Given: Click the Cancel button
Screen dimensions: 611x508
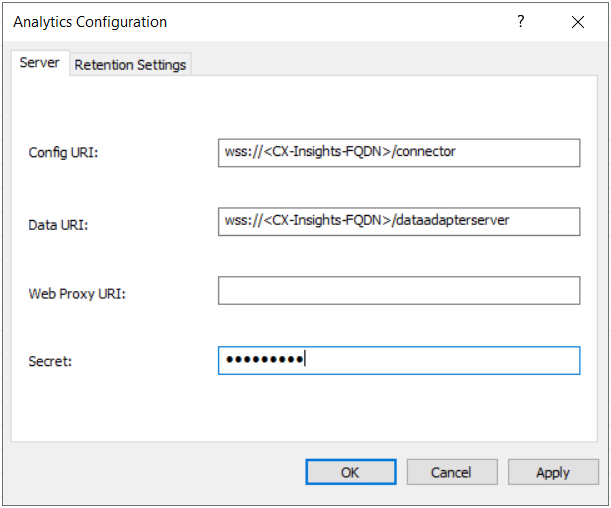Looking at the screenshot, I should 451,472.
